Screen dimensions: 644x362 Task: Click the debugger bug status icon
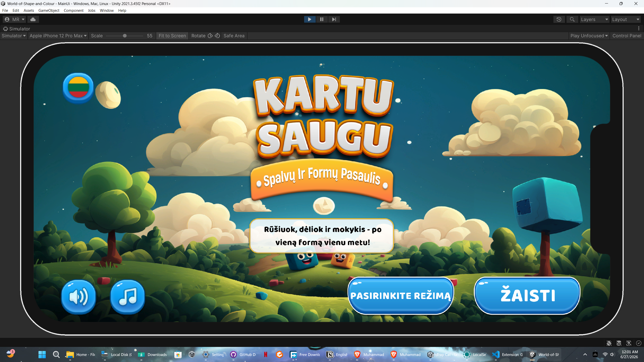click(609, 343)
